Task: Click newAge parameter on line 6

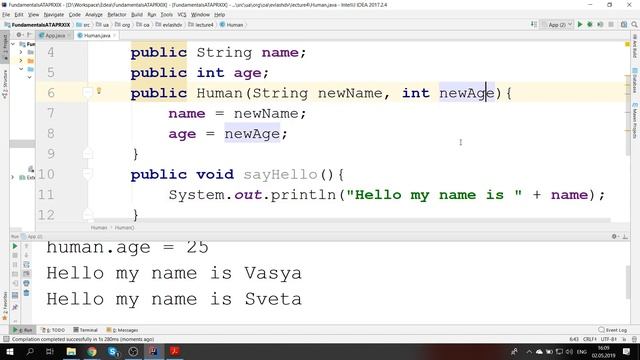Action: pos(467,93)
